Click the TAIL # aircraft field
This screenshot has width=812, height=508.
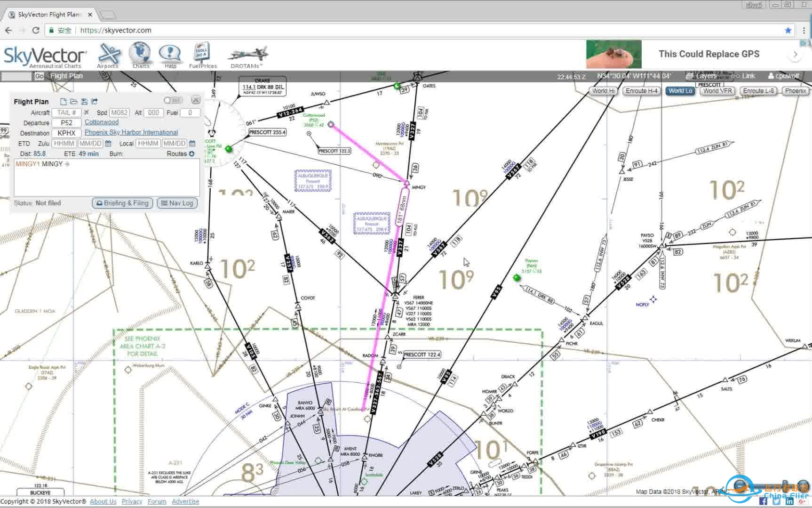(66, 113)
